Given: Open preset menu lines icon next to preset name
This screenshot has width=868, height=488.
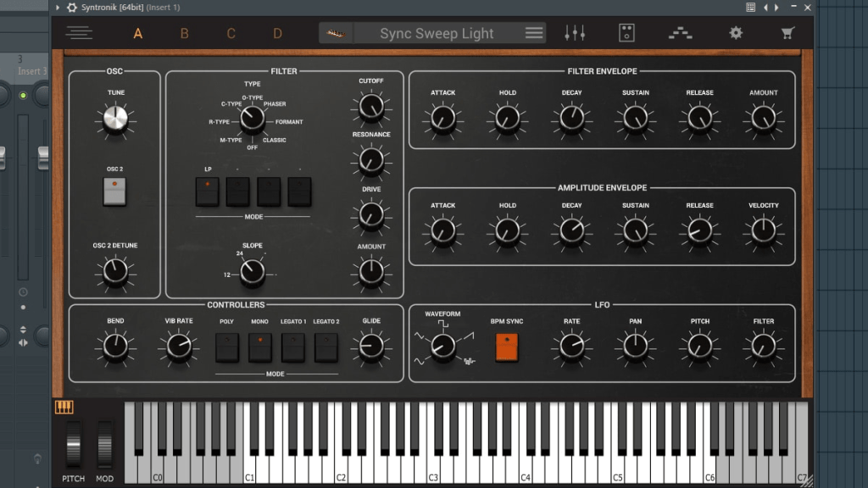Looking at the screenshot, I should 534,33.
